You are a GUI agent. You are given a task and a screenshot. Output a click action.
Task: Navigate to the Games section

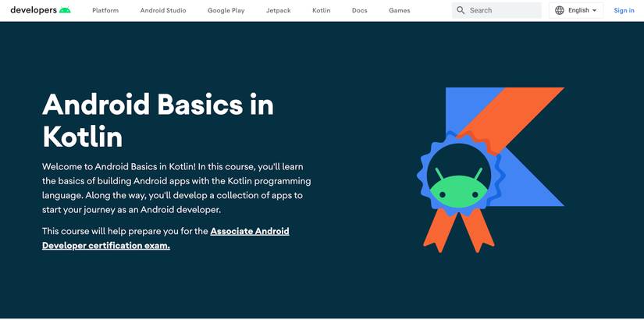(x=399, y=10)
